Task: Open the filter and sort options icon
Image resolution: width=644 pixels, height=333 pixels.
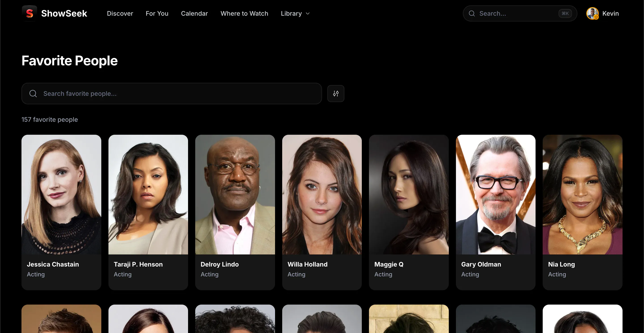Action: (336, 94)
